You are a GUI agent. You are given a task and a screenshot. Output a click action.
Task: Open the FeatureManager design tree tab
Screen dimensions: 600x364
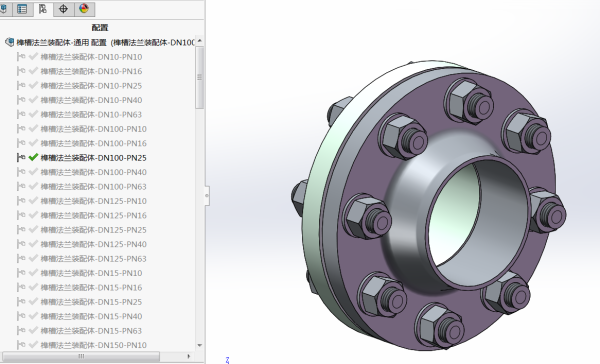click(4, 9)
